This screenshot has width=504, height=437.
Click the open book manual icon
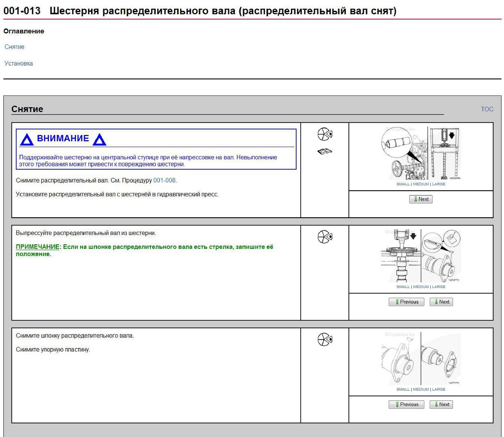[325, 151]
